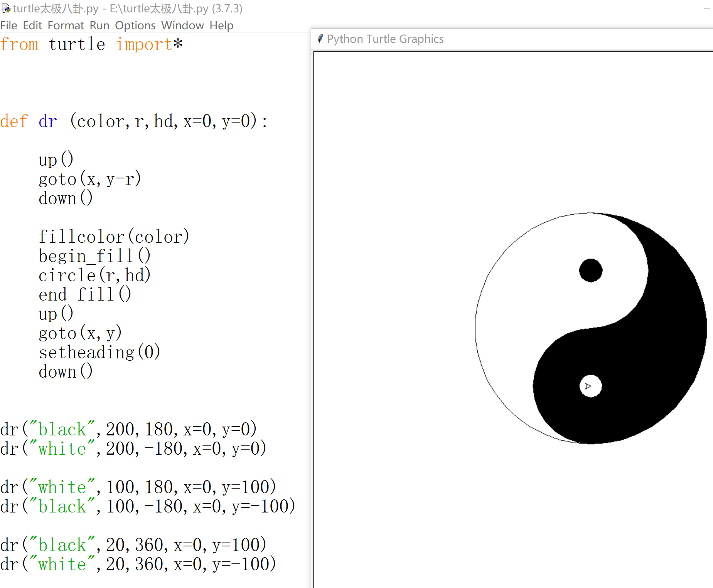Click the line 'end_fill()'

(85, 295)
